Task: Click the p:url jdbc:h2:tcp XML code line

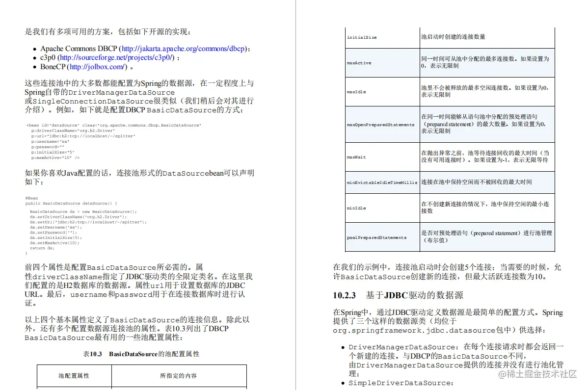Action: pos(83,136)
